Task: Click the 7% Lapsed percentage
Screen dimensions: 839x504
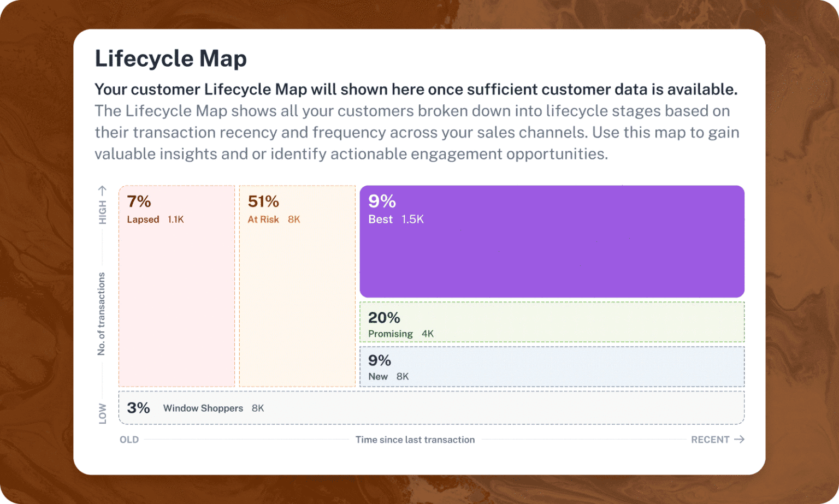Action: coord(139,201)
